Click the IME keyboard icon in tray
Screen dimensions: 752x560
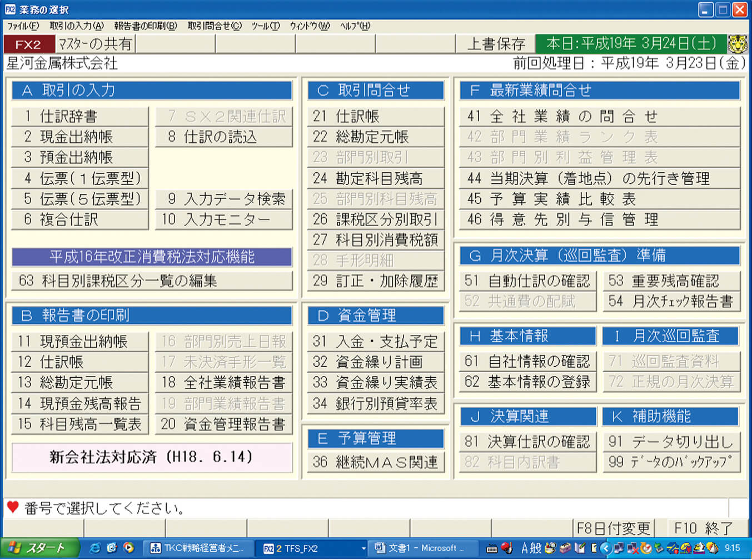491,548
